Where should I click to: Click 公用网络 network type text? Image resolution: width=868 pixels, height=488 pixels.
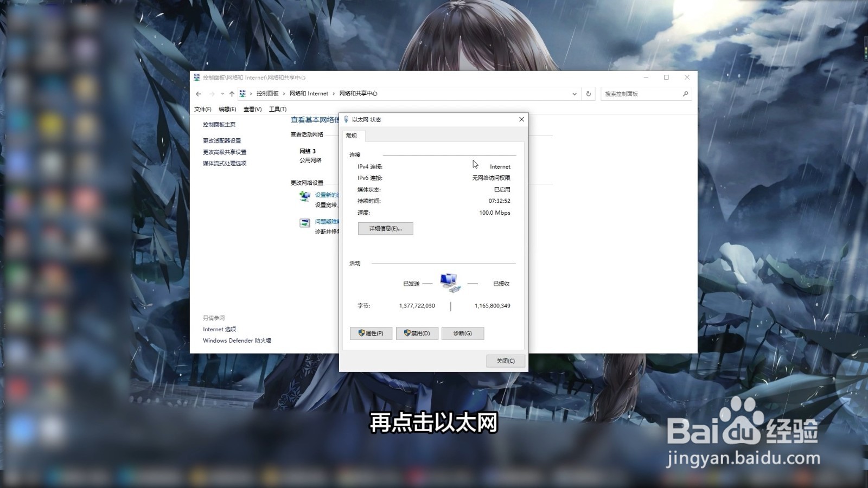[x=311, y=160]
